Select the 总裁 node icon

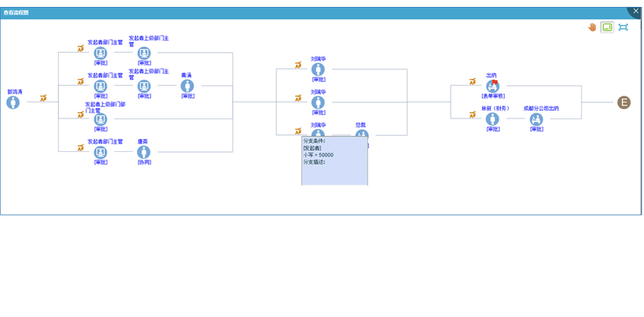362,133
